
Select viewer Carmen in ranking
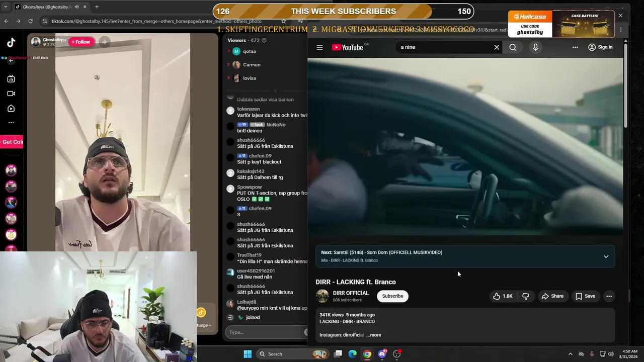click(x=252, y=65)
